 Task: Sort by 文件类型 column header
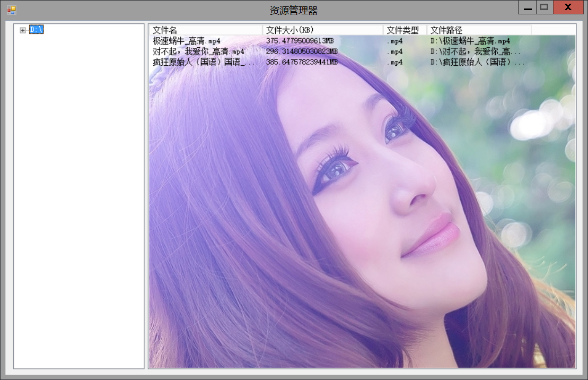pyautogui.click(x=406, y=30)
